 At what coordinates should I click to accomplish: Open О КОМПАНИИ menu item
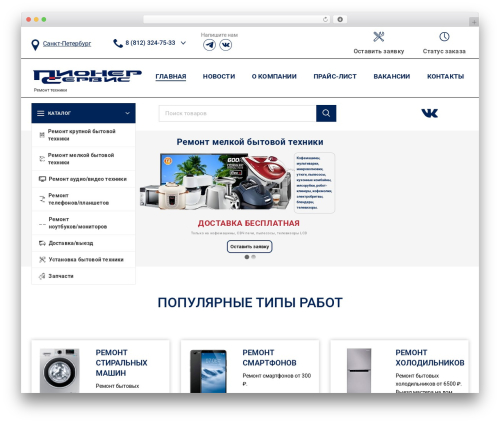[274, 76]
